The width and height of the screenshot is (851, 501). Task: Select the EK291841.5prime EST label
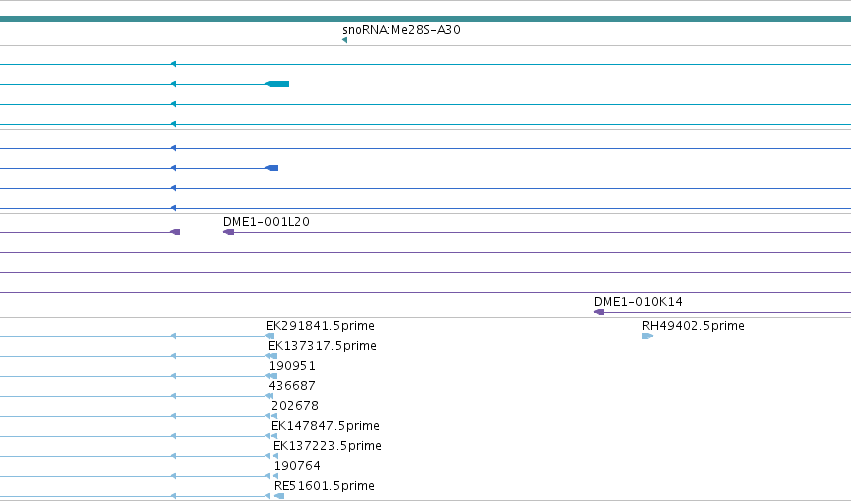(320, 326)
